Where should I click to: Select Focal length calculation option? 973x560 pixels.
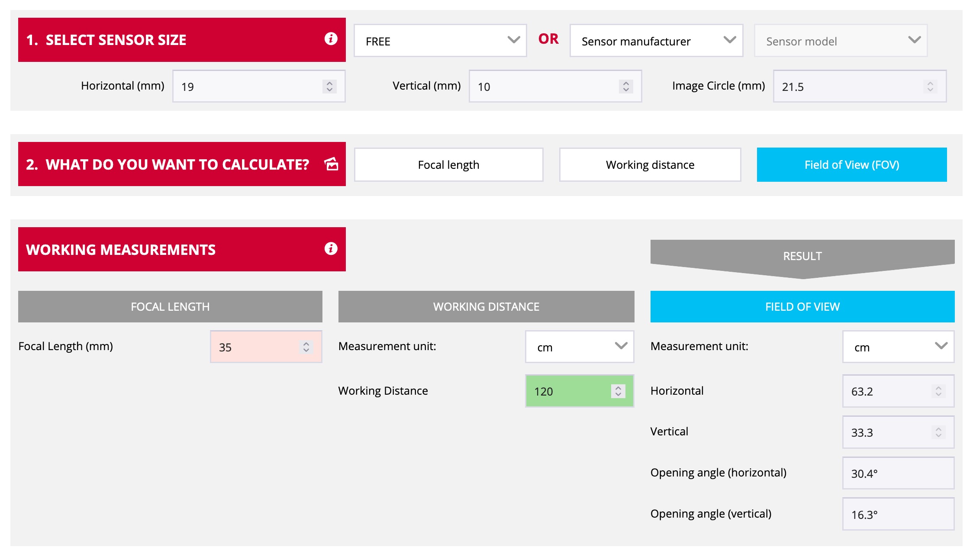pyautogui.click(x=449, y=165)
